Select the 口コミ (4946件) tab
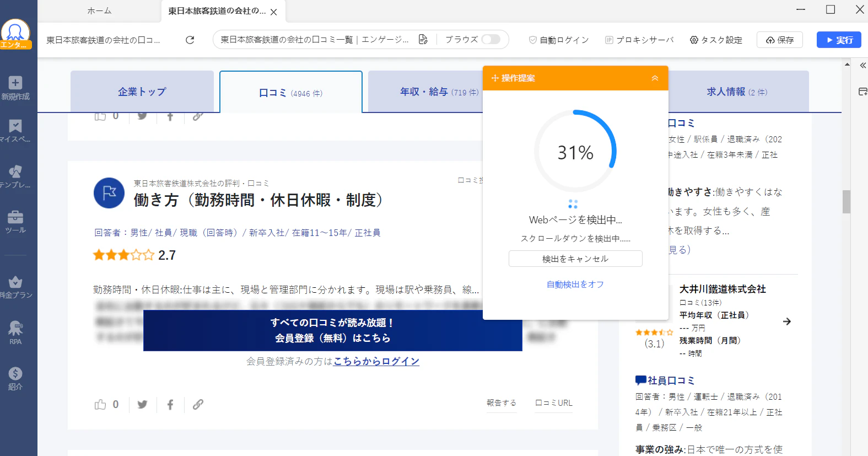The width and height of the screenshot is (868, 456). pos(291,93)
